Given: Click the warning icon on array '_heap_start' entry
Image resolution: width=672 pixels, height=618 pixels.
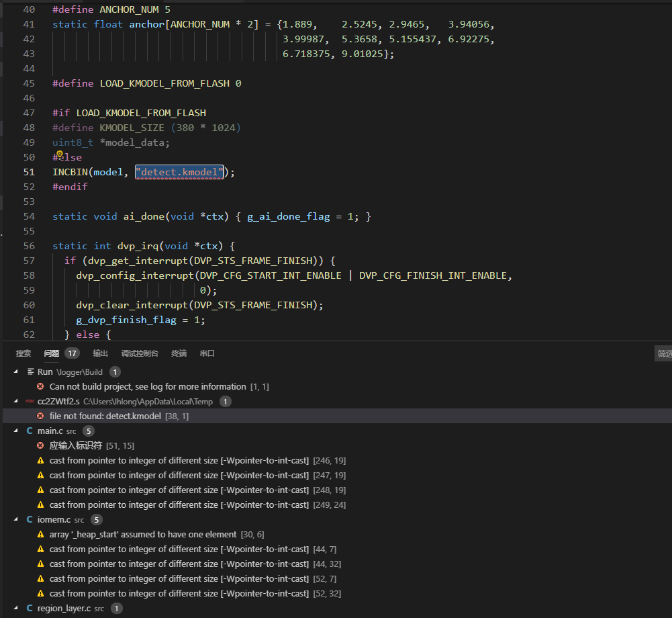Looking at the screenshot, I should tap(40, 534).
